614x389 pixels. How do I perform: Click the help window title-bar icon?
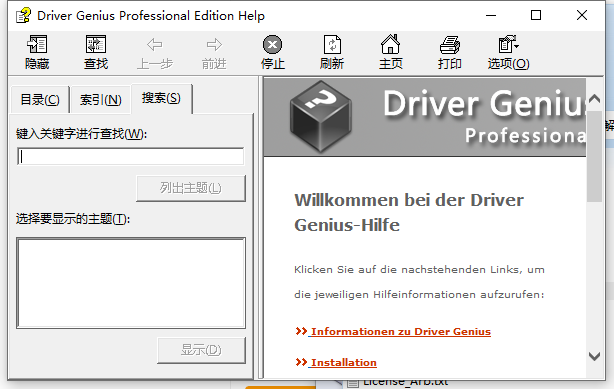click(x=23, y=16)
